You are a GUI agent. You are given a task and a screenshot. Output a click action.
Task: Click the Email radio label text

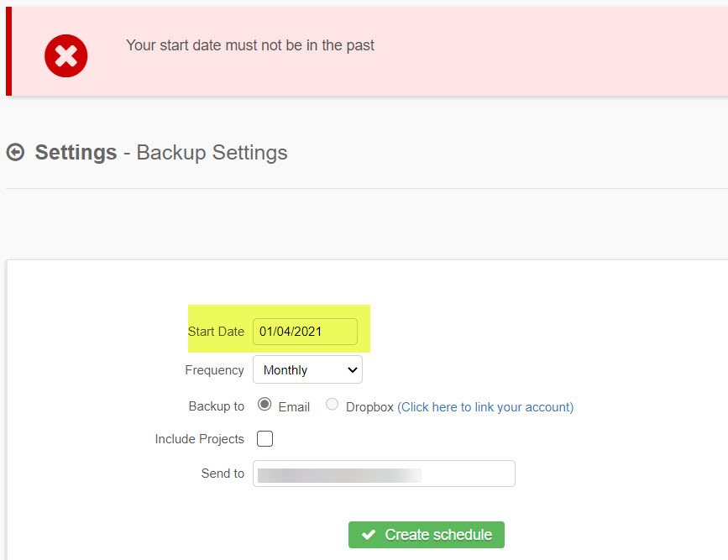(294, 407)
